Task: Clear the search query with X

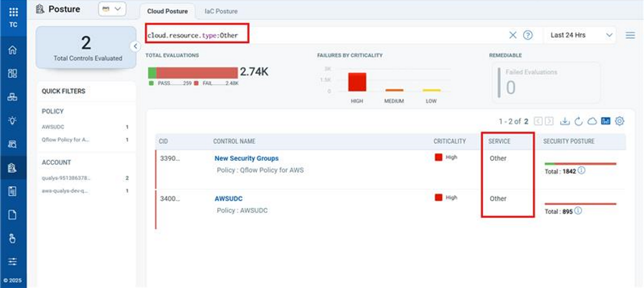Action: 513,35
